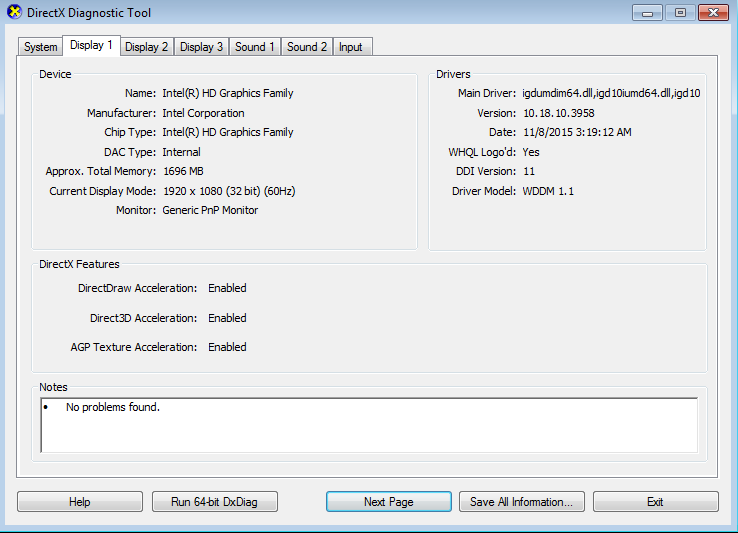Minimize the DirectX Diagnostic Tool window

tap(649, 12)
